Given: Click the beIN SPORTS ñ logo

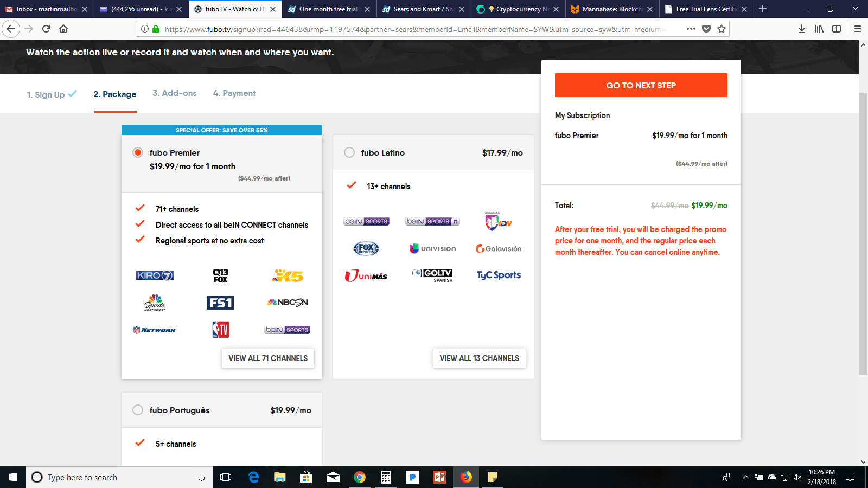Looking at the screenshot, I should (432, 221).
